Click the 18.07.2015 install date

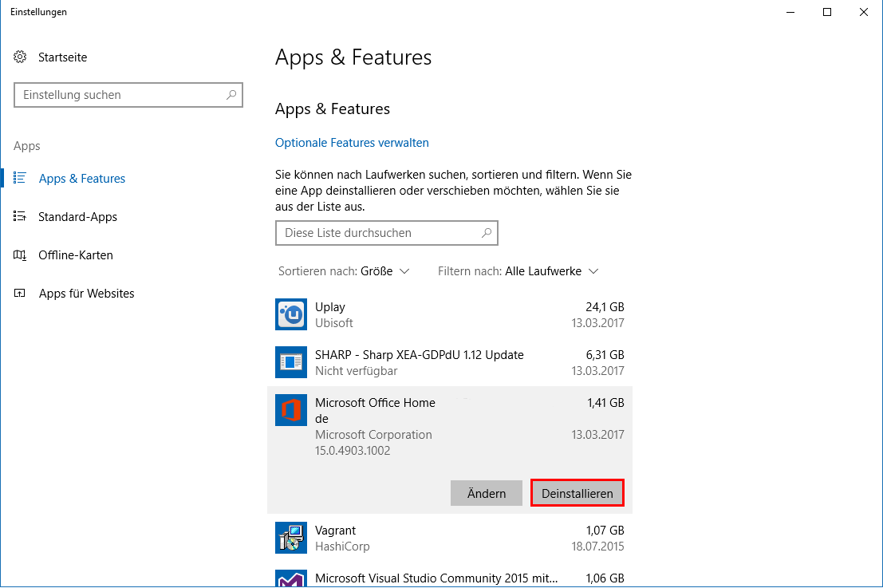(597, 547)
